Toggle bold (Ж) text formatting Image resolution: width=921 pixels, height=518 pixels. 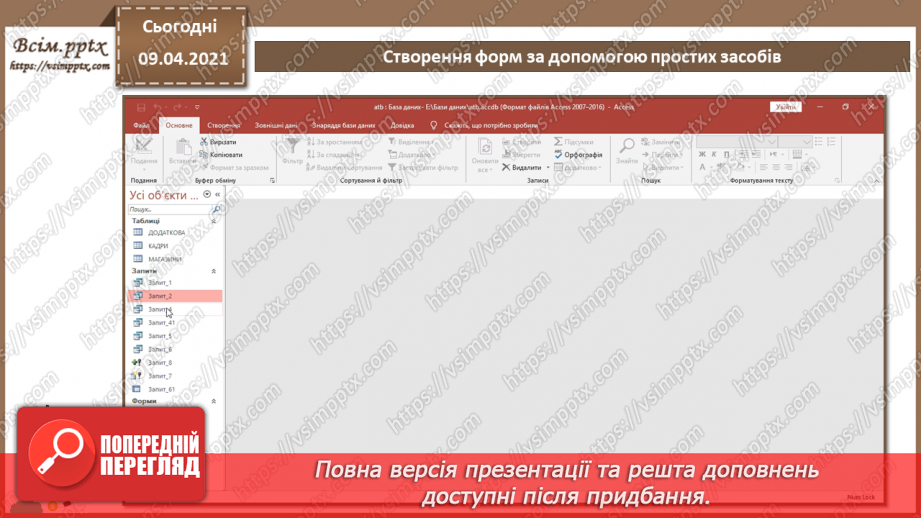(702, 155)
